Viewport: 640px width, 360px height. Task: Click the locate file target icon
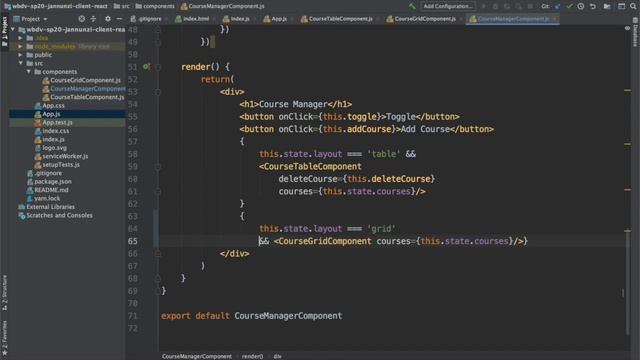point(82,19)
